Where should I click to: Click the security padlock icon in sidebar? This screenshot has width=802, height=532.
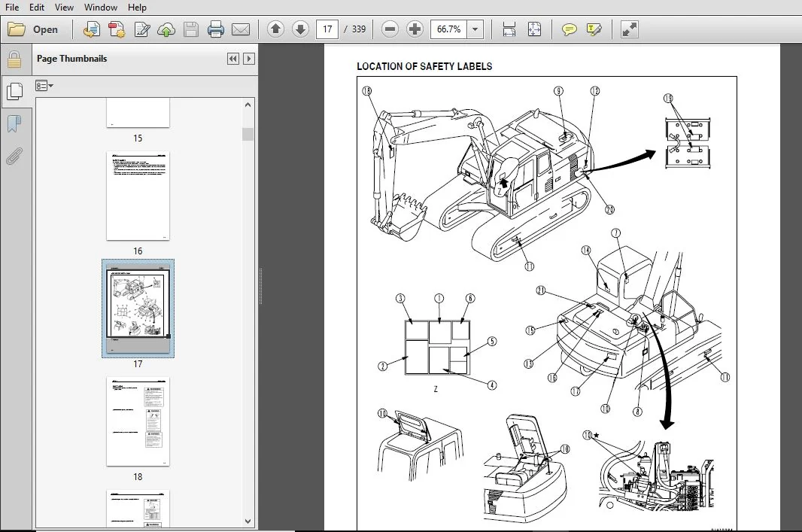pyautogui.click(x=14, y=60)
